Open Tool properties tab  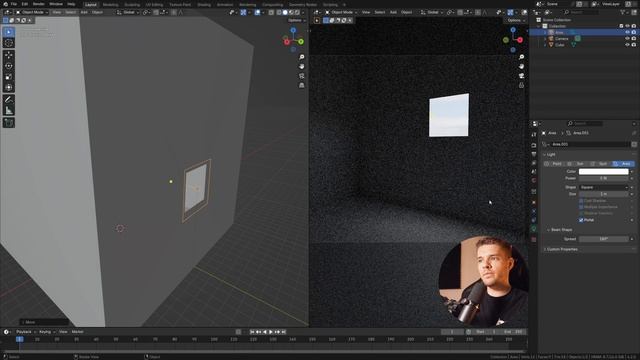click(534, 134)
